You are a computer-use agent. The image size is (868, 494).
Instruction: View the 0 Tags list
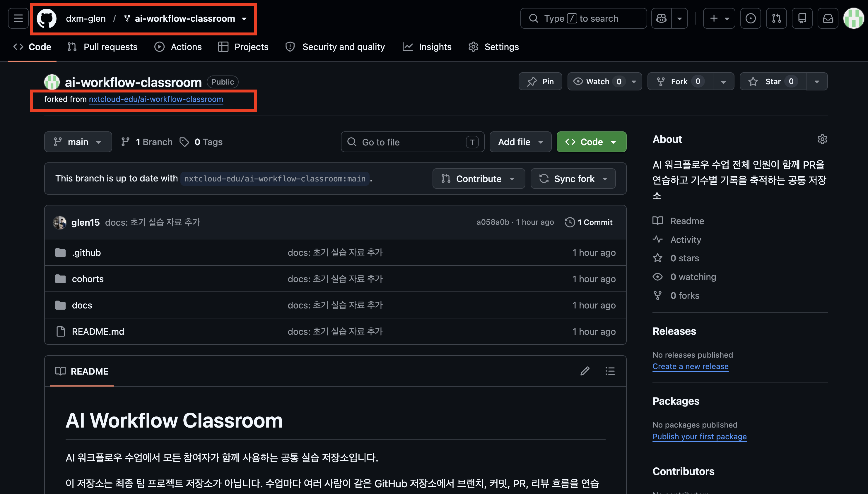coord(201,142)
